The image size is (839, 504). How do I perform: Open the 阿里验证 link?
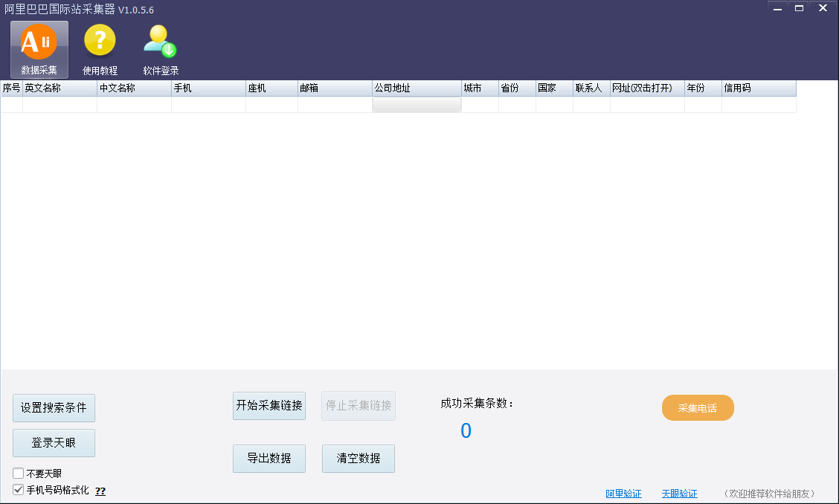(x=623, y=494)
